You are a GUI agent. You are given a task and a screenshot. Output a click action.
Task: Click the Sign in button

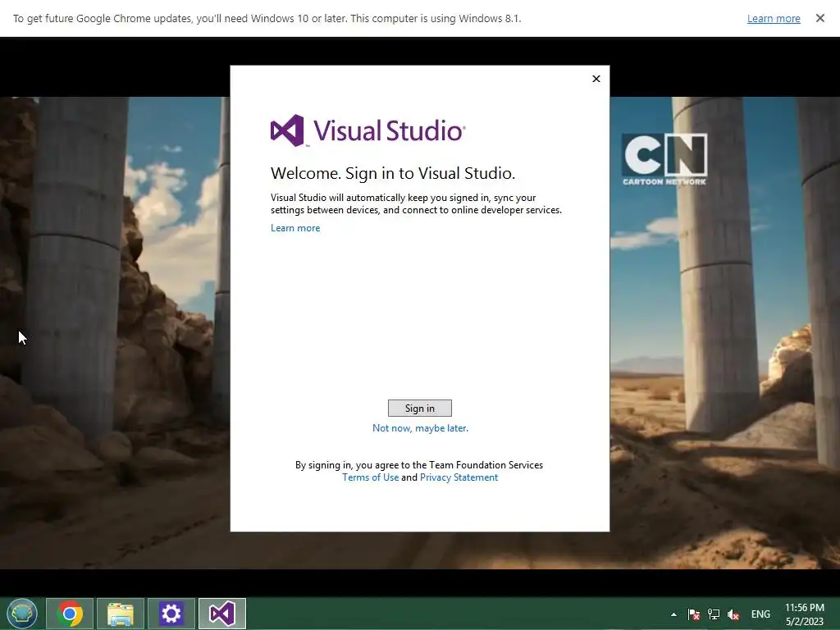click(419, 409)
